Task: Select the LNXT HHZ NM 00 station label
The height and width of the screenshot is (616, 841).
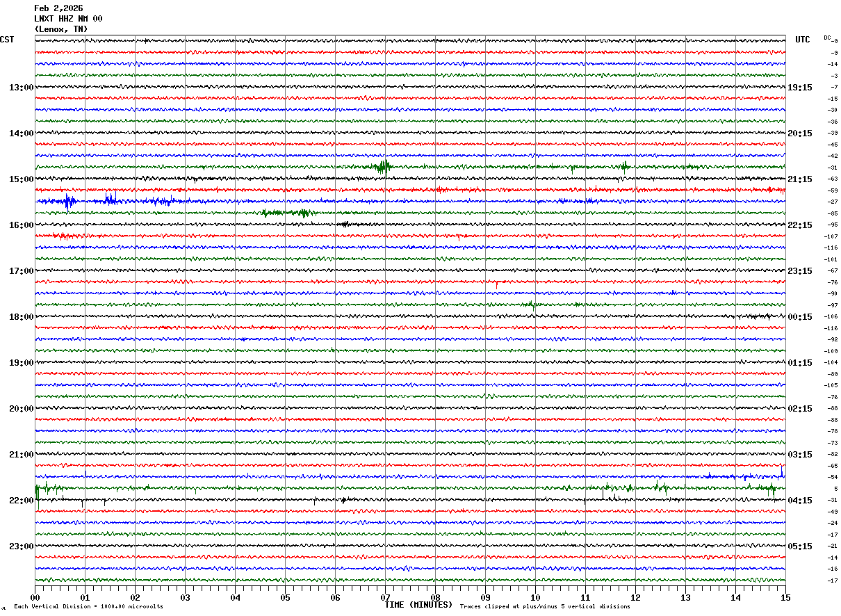Action: pyautogui.click(x=68, y=19)
